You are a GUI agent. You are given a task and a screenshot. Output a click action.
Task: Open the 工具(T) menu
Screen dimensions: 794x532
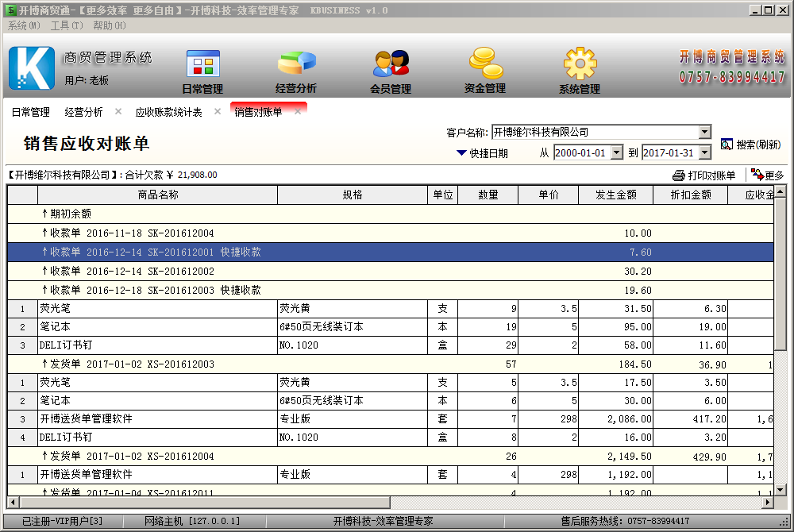click(x=67, y=25)
